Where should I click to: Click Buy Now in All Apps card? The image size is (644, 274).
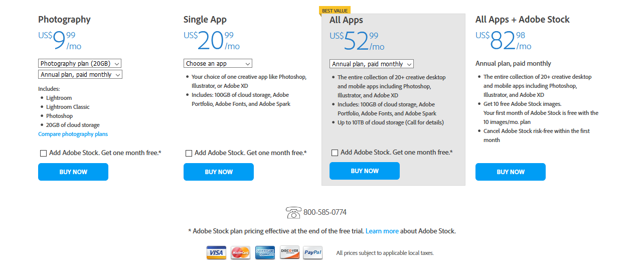365,171
